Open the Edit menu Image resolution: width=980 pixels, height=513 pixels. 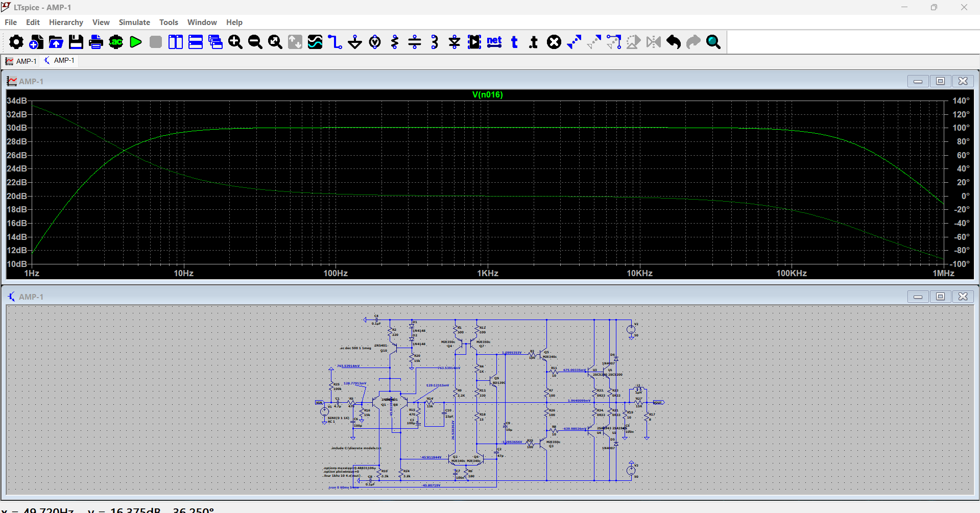[33, 22]
